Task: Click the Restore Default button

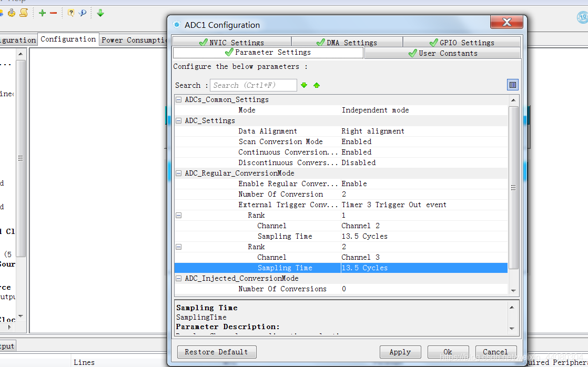Action: [217, 352]
